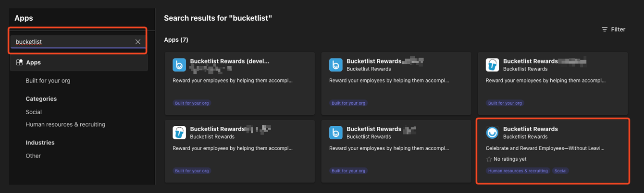644x193 pixels.
Task: Open the Bucketlist Rewards (devel... app card
Action: tap(239, 83)
